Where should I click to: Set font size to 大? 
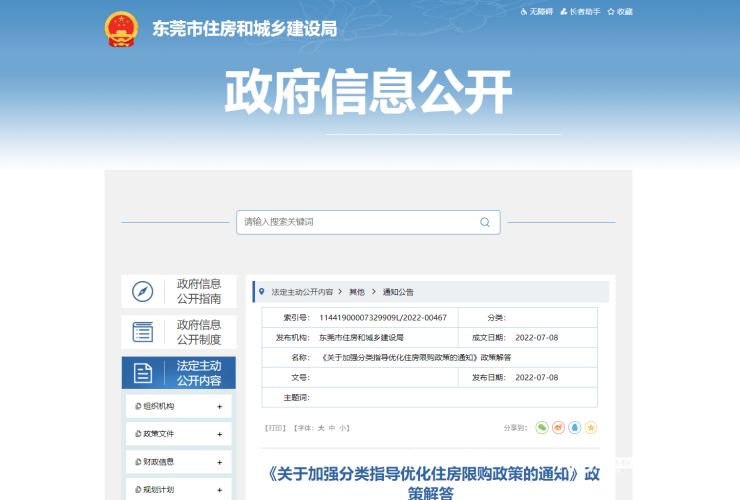coord(321,428)
